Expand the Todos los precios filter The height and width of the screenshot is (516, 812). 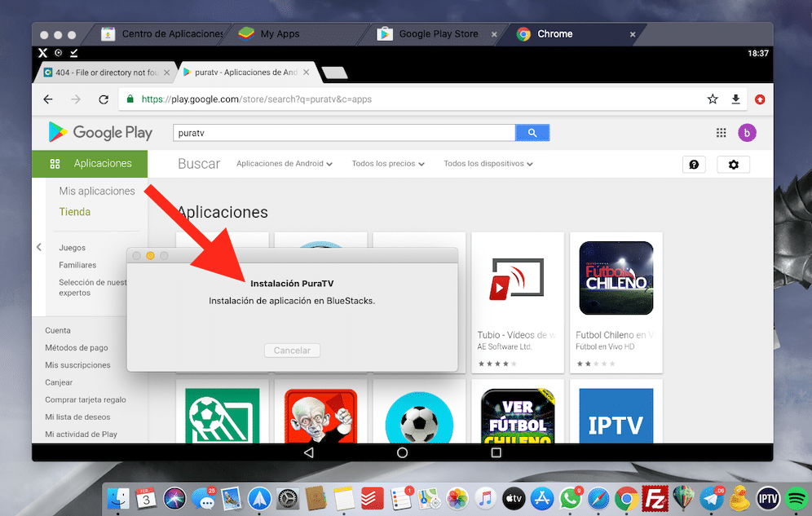388,163
